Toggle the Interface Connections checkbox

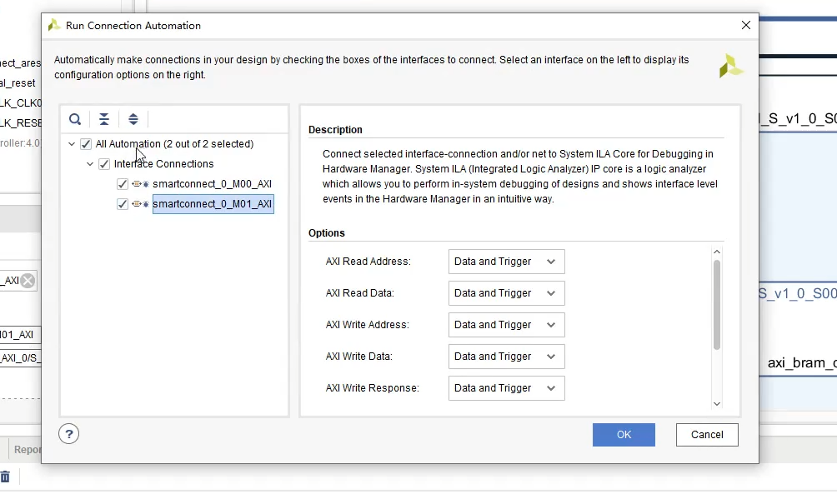tap(104, 164)
